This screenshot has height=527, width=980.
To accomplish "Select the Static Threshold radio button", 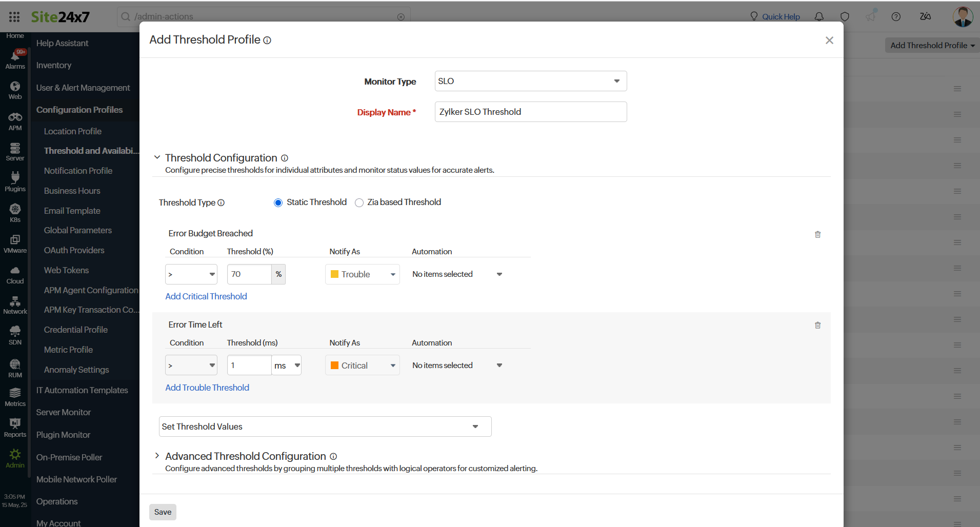I will click(x=278, y=202).
